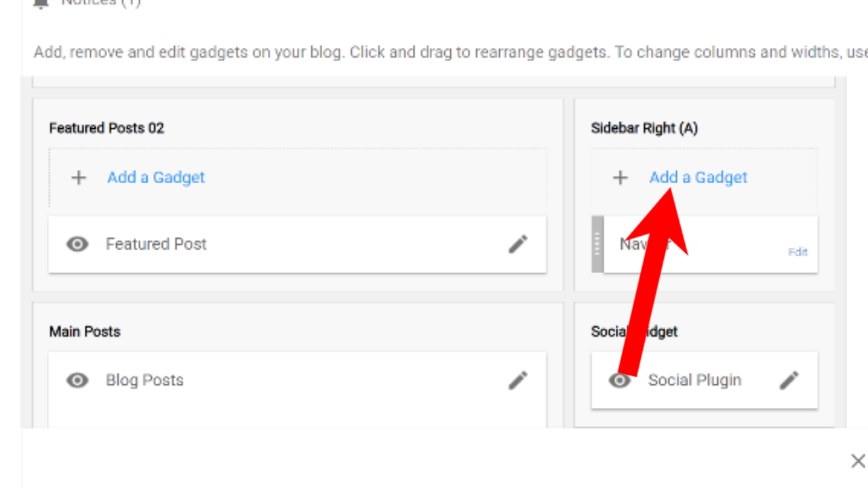Click the Sidebar Right (A) section heading
Image resolution: width=868 pixels, height=488 pixels.
click(644, 128)
